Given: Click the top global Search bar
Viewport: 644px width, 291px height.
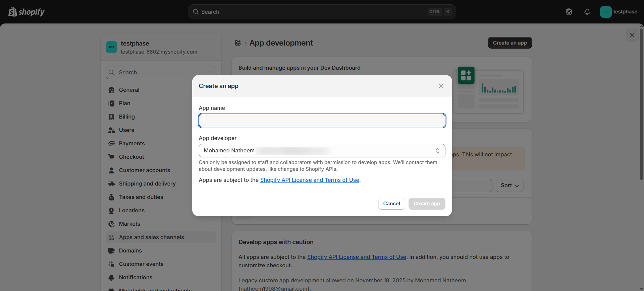Looking at the screenshot, I should tap(321, 12).
